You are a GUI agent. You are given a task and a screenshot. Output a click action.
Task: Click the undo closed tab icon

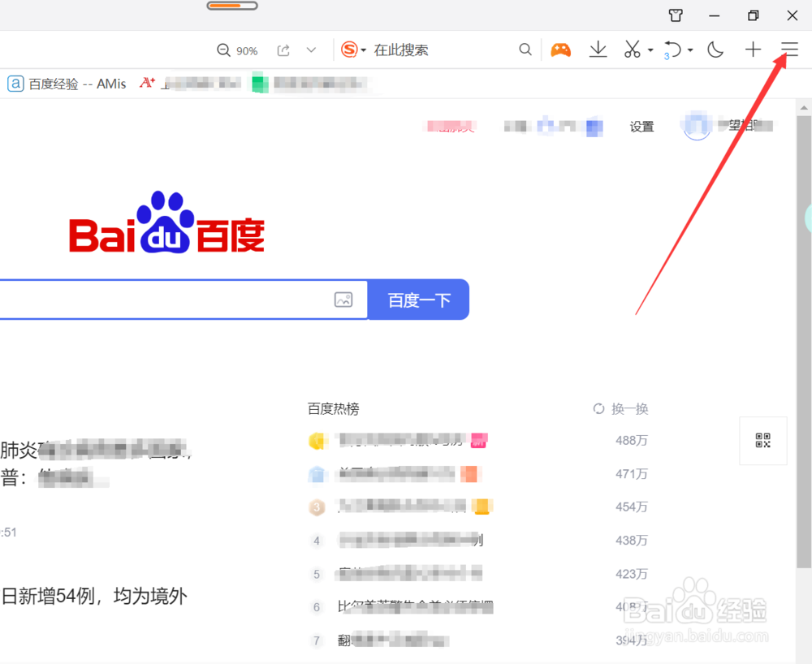pos(672,50)
